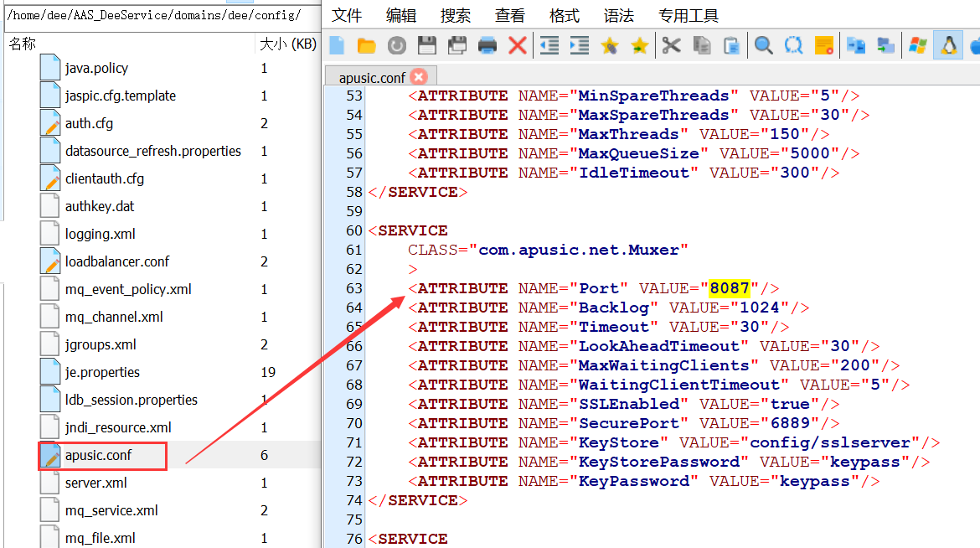Click the Save (floppy disk) icon
Image resolution: width=980 pixels, height=548 pixels.
pos(426,45)
